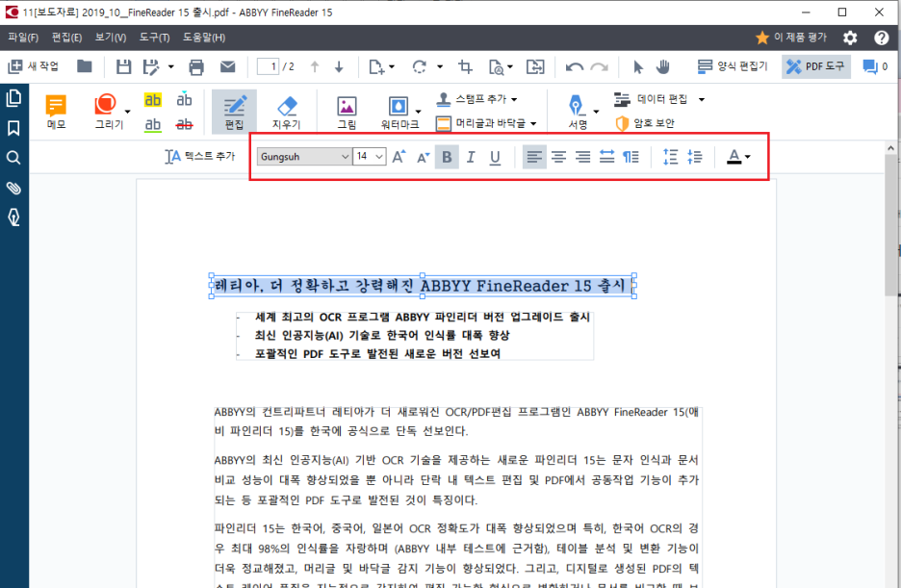Viewport: 901px width, 588px height.
Task: Select the pointer arrow tool
Action: point(638,67)
